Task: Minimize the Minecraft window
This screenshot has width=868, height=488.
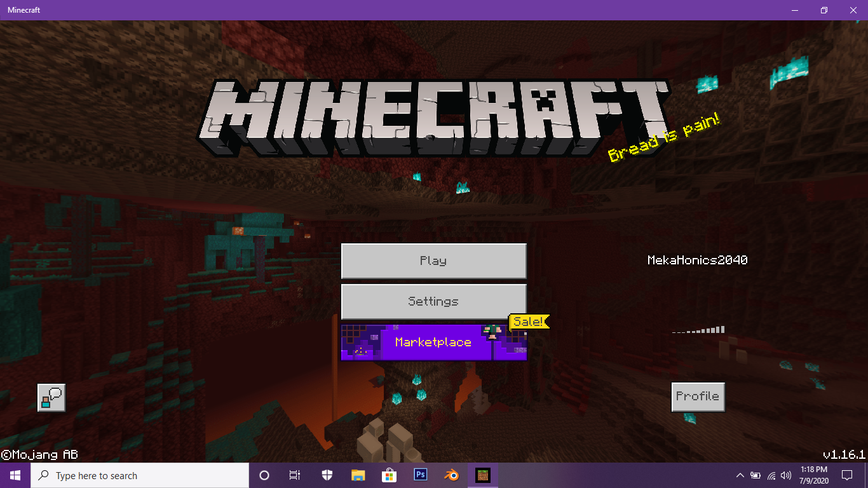Action: point(794,10)
